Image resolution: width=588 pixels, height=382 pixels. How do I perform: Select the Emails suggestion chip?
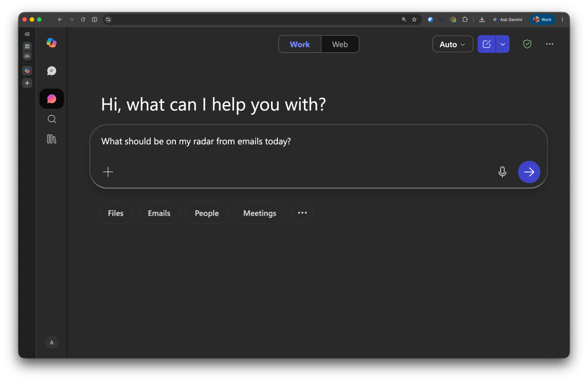point(159,213)
